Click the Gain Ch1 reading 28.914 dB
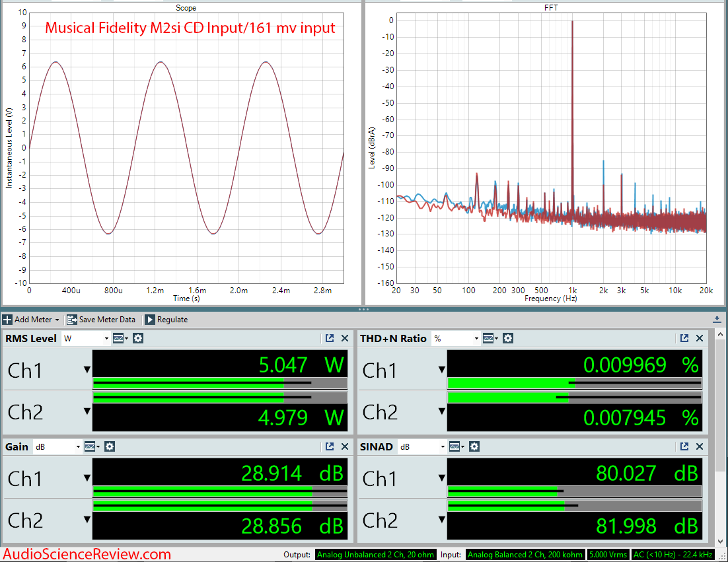Image resolution: width=728 pixels, height=562 pixels. (x=292, y=474)
